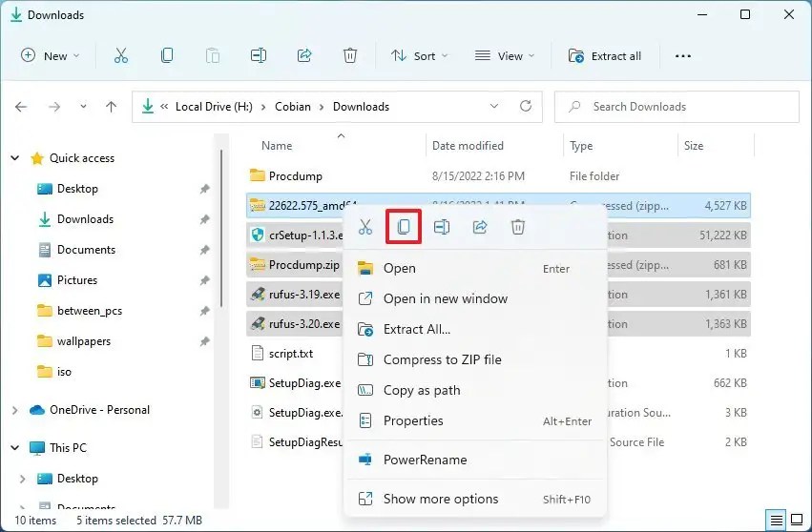Click the search magnifier icon
The height and width of the screenshot is (532, 812).
[574, 107]
